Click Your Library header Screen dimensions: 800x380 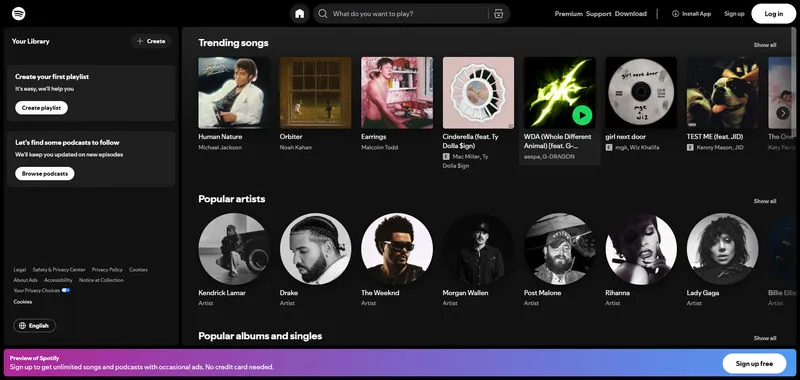pos(31,41)
